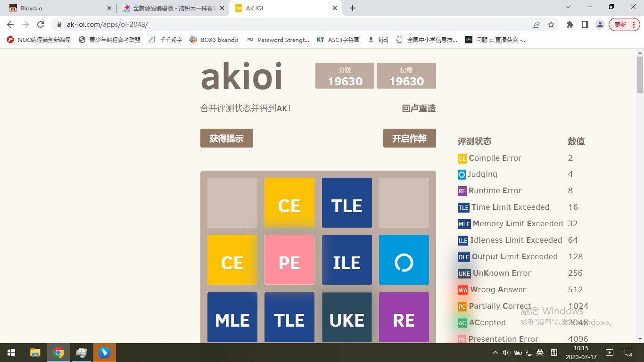Open the kjdj bookmark
The height and width of the screenshot is (362, 644).
(378, 40)
